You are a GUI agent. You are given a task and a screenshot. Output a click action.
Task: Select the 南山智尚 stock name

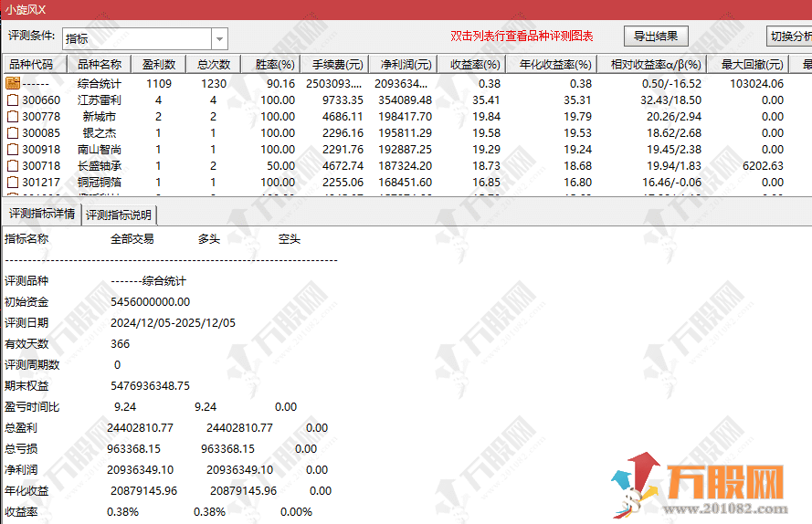click(x=100, y=150)
